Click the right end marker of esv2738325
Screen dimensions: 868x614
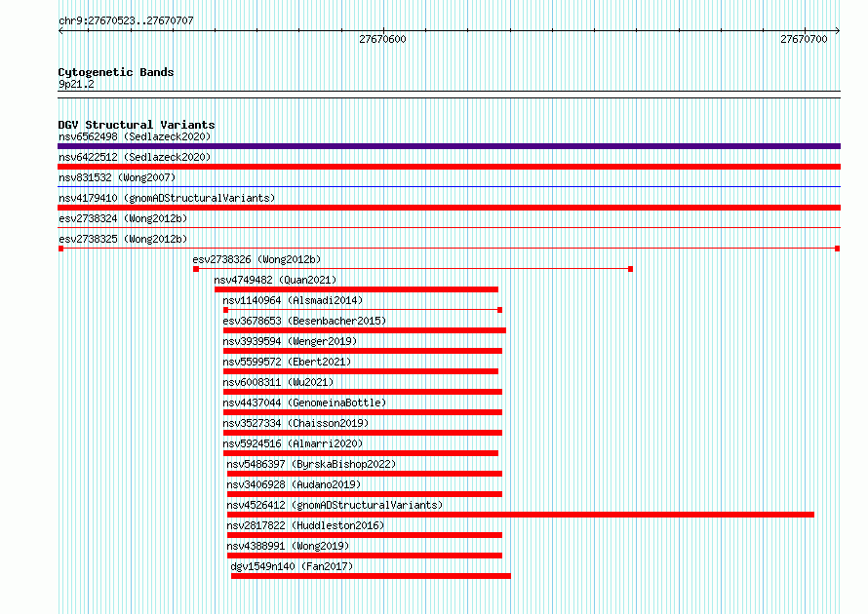837,249
